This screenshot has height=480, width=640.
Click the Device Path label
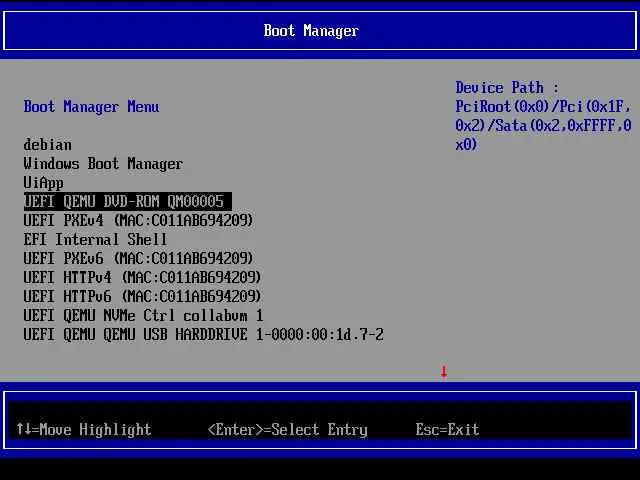507,88
